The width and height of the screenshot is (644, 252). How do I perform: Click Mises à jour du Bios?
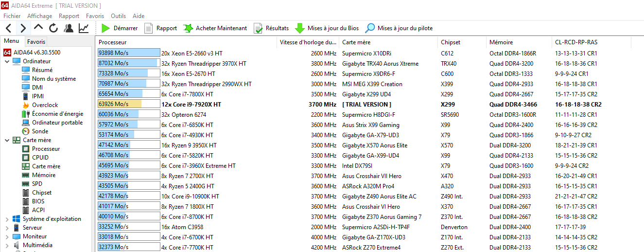coord(327,28)
